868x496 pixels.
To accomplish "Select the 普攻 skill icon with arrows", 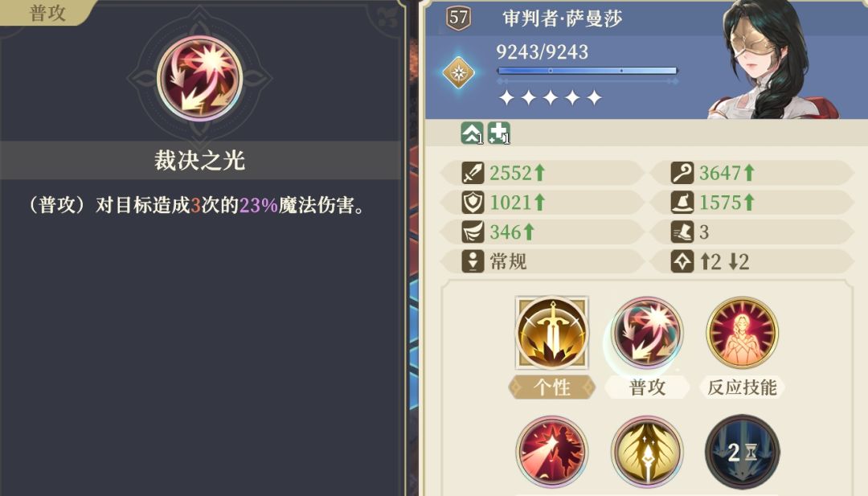I will coord(647,333).
